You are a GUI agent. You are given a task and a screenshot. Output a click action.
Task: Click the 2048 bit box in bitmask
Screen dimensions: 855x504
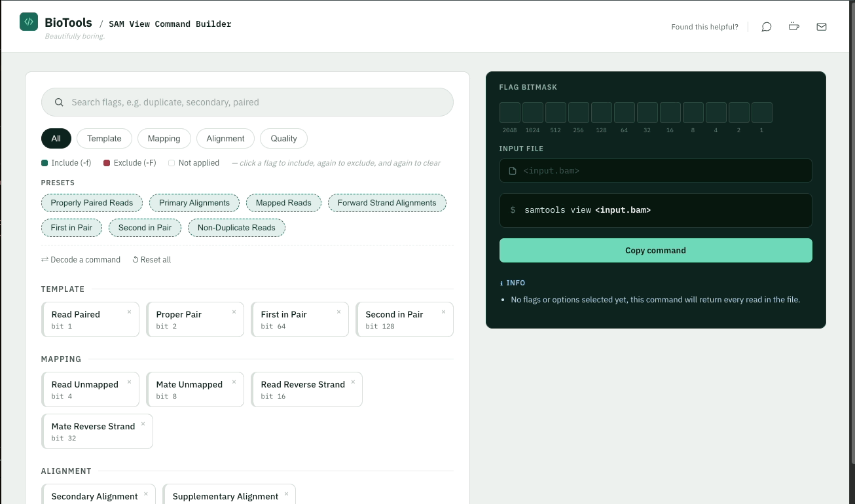(x=510, y=113)
